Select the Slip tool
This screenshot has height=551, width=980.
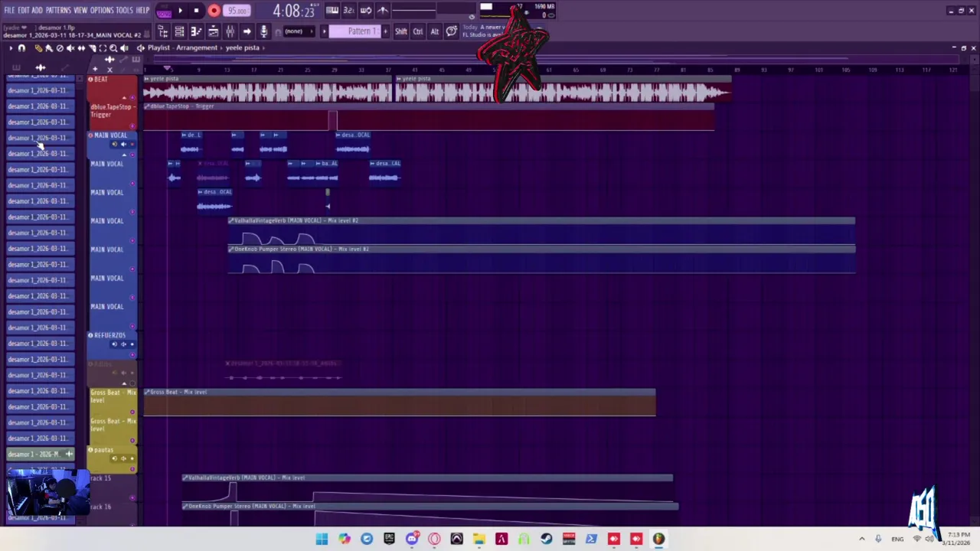[81, 48]
